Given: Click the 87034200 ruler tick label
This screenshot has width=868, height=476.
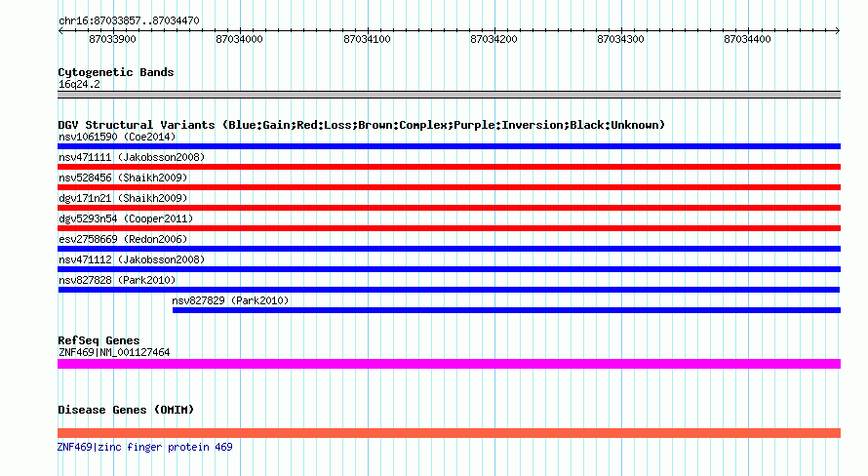Looking at the screenshot, I should [493, 39].
